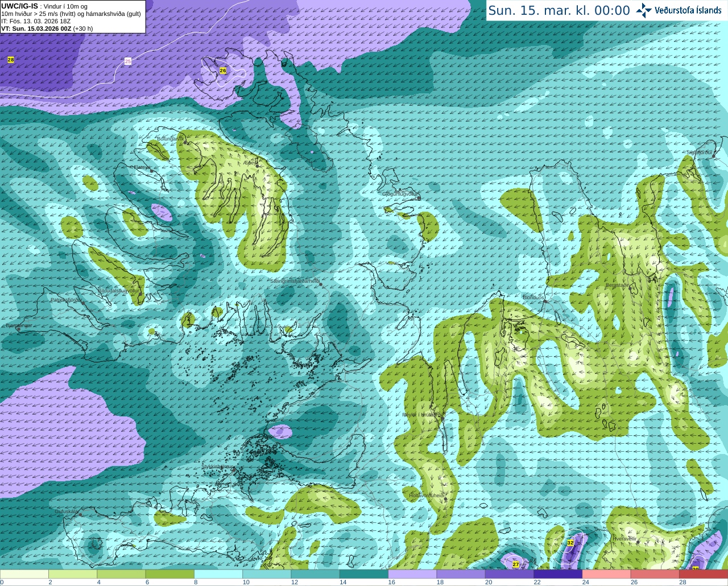This screenshot has width=728, height=586.
Task: Click the Steingrímsfjarðarheiði station label
Action: point(295,281)
